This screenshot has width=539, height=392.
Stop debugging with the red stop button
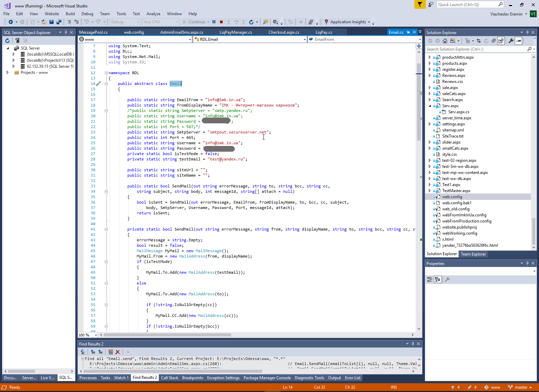coord(221,22)
